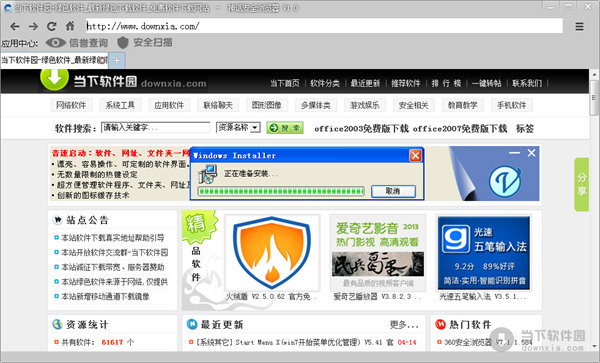Open 当下首页 in top navigation

(x=285, y=83)
